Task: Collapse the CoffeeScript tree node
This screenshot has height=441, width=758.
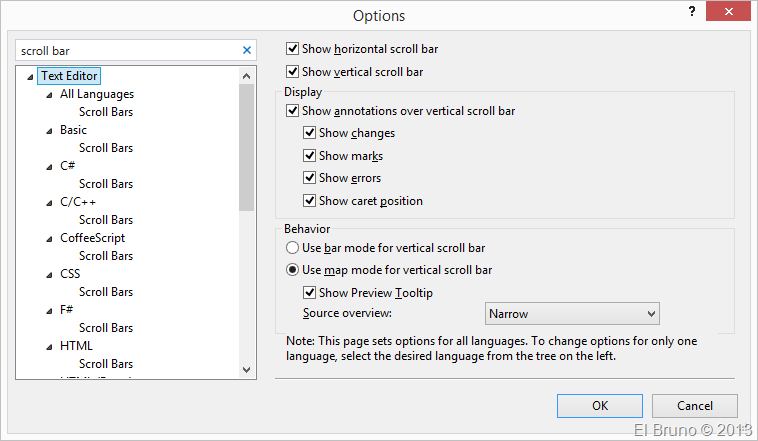Action: (x=50, y=238)
